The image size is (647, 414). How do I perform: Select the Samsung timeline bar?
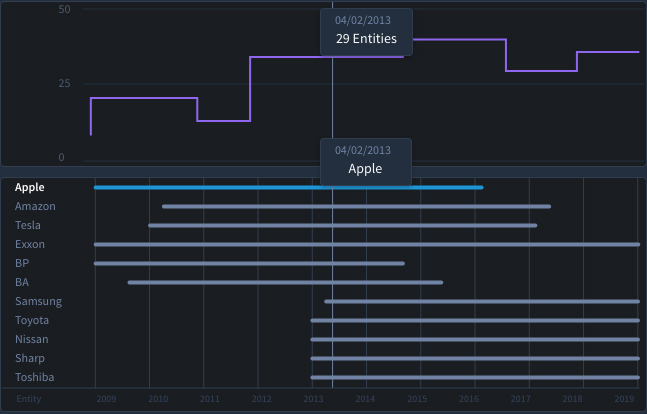(x=480, y=301)
